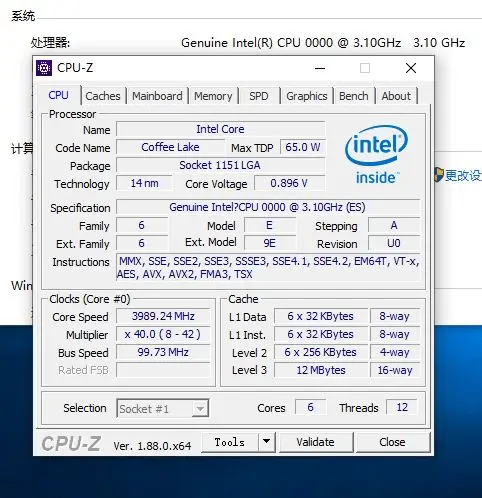Click the Model value E
Image resolution: width=482 pixels, height=498 pixels.
pyautogui.click(x=269, y=225)
